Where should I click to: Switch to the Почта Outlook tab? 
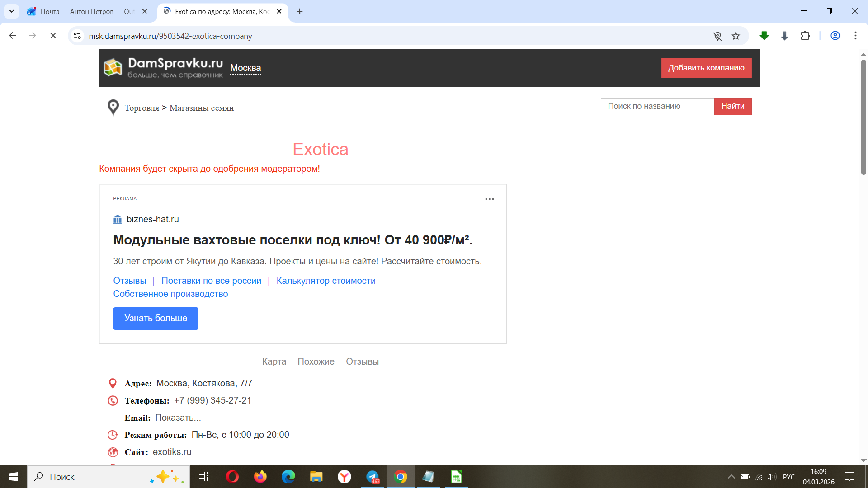click(86, 12)
